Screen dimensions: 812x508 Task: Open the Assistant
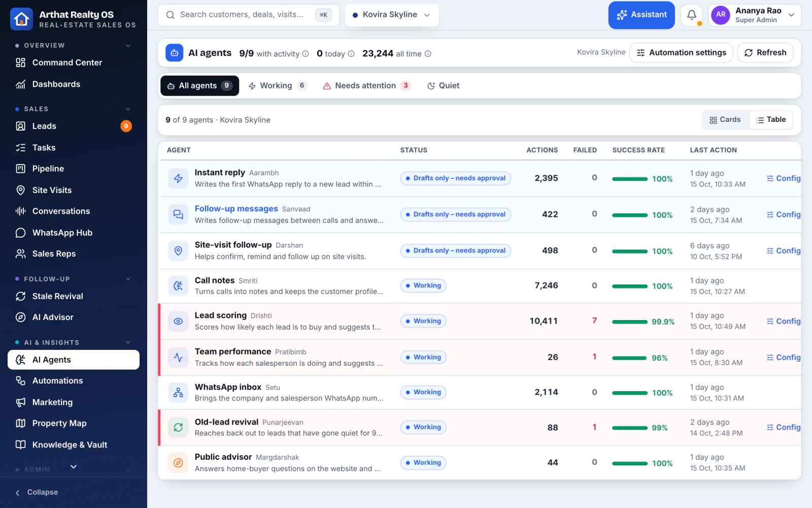641,15
